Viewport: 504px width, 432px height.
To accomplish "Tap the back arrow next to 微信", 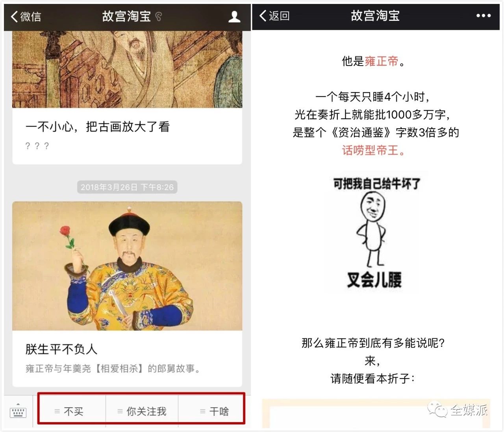I will click(14, 17).
